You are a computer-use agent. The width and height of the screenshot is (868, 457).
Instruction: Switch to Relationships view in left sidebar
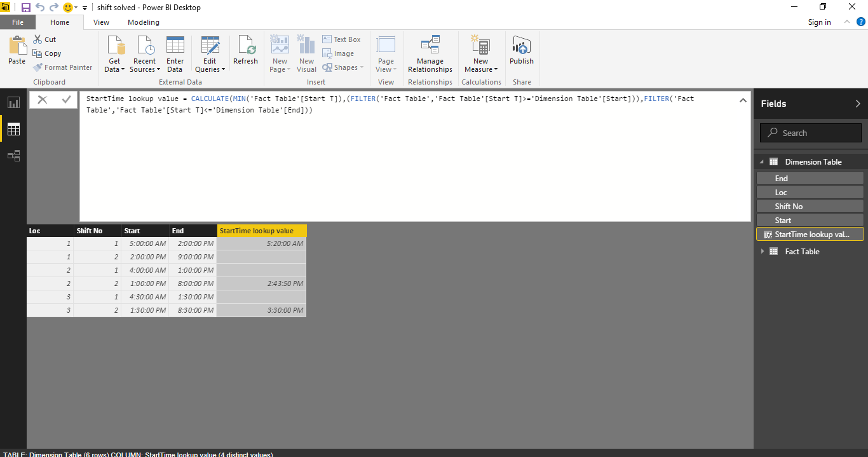(13, 156)
